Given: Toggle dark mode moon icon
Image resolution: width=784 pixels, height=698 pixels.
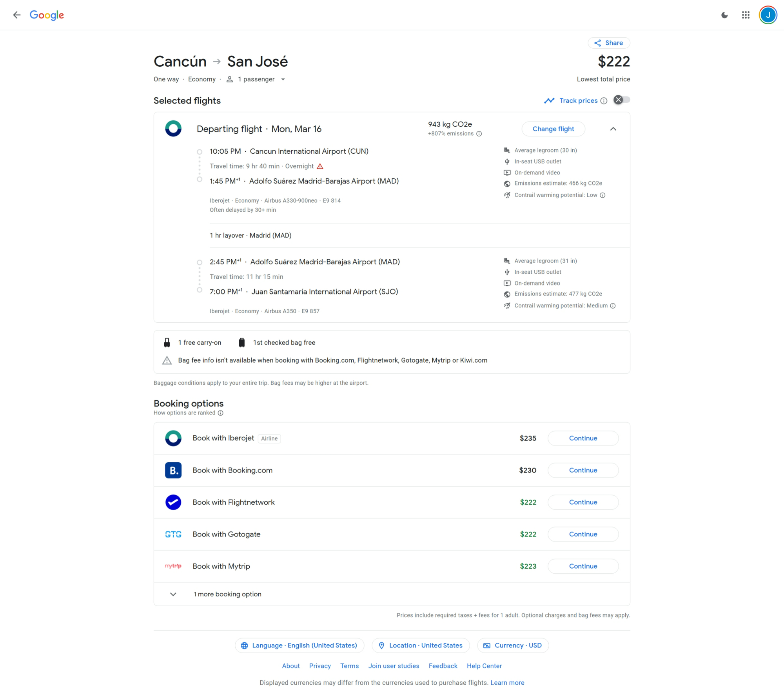Looking at the screenshot, I should [724, 15].
